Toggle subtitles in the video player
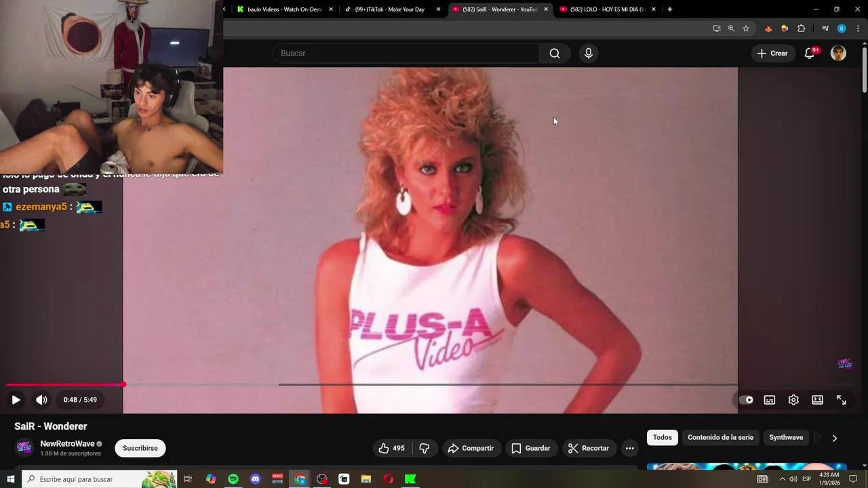Image resolution: width=868 pixels, height=488 pixels. (x=770, y=400)
